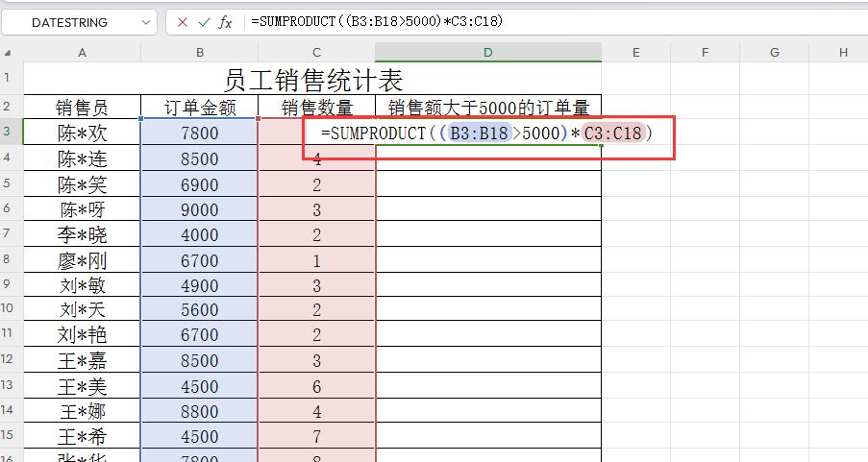Click the quantity 7 in 王*希 row
This screenshot has height=462, width=868.
tap(316, 437)
